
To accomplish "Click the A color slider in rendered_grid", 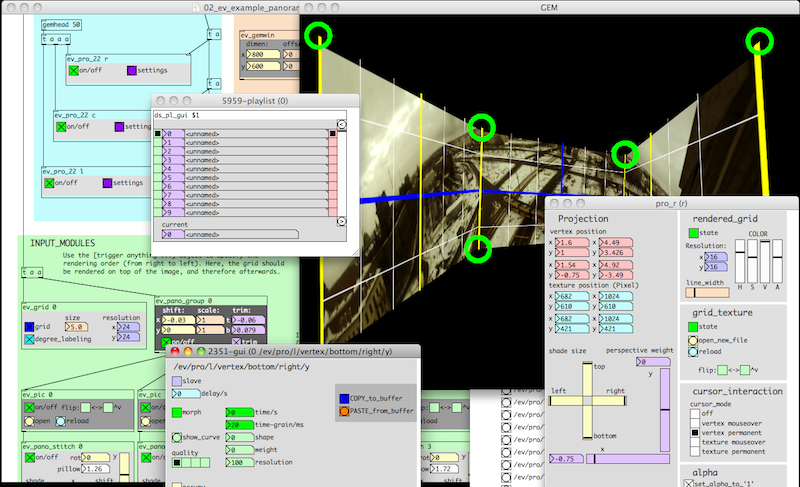I will pyautogui.click(x=777, y=261).
